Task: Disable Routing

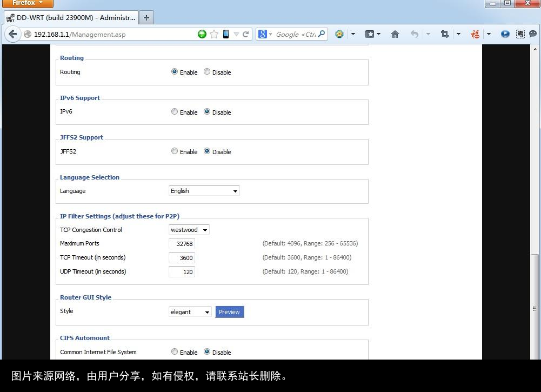Action: pos(207,71)
